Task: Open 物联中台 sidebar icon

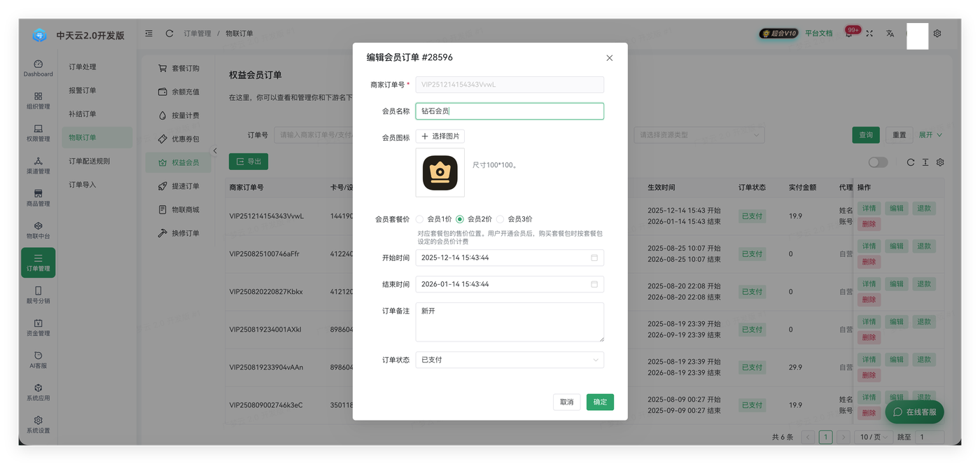Action: 38,230
